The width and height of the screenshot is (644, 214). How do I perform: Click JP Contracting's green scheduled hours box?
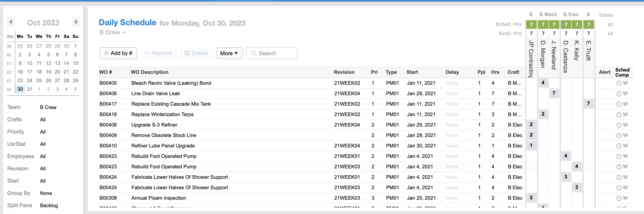pos(531,25)
